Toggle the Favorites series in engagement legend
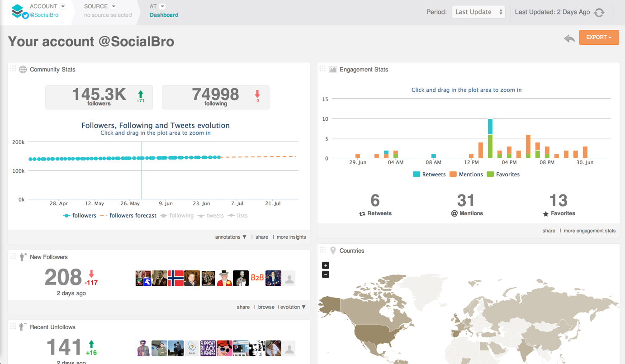625x364 pixels. (x=503, y=175)
